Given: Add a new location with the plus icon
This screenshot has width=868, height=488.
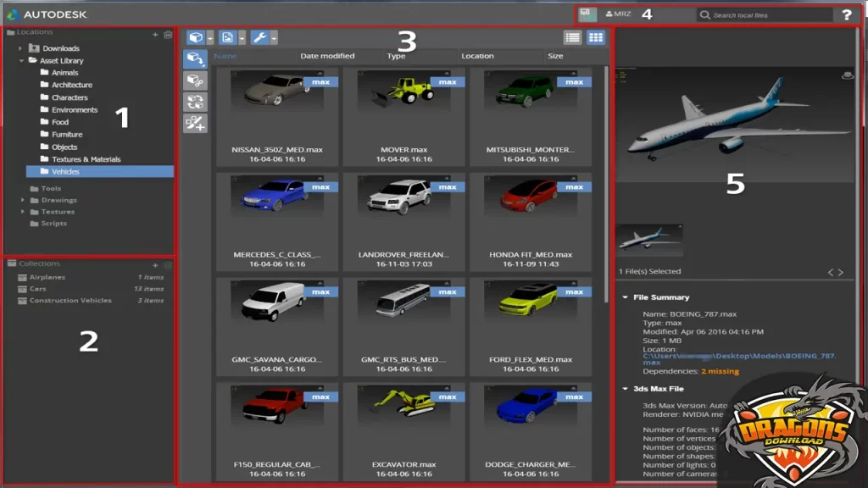Looking at the screenshot, I should (x=155, y=34).
